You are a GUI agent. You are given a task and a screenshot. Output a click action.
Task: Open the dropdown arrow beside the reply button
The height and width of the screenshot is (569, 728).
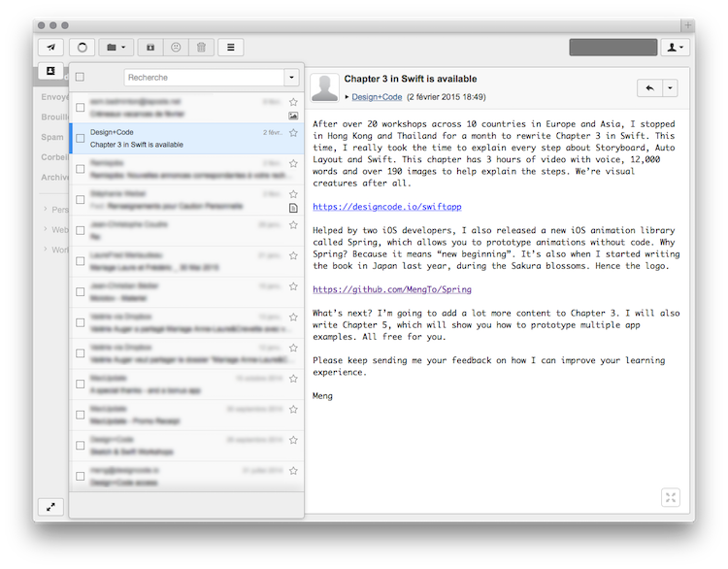click(671, 87)
